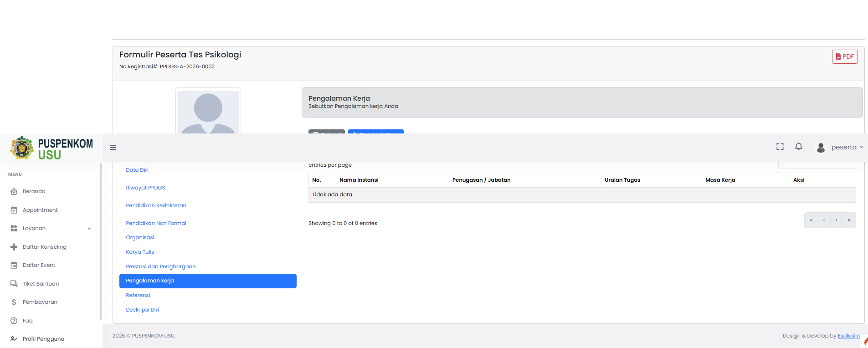Go to last page with » button
The width and height of the screenshot is (868, 348).
click(849, 220)
